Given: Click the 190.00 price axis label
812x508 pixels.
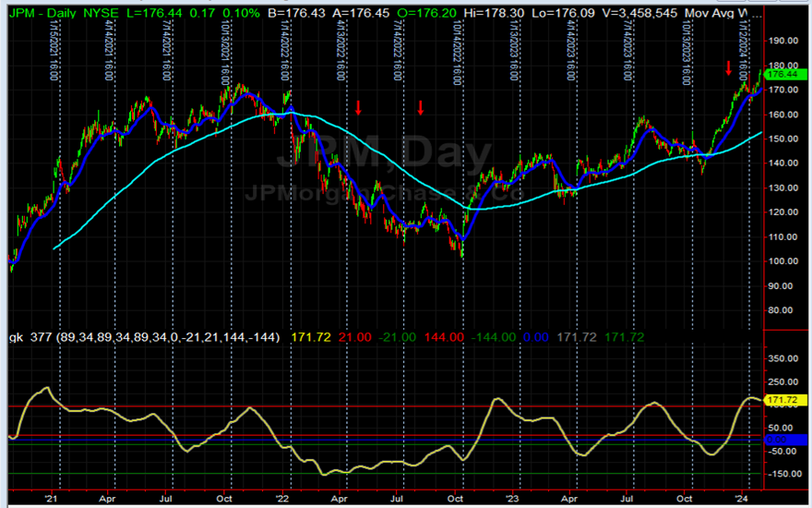Looking at the screenshot, I should 783,41.
